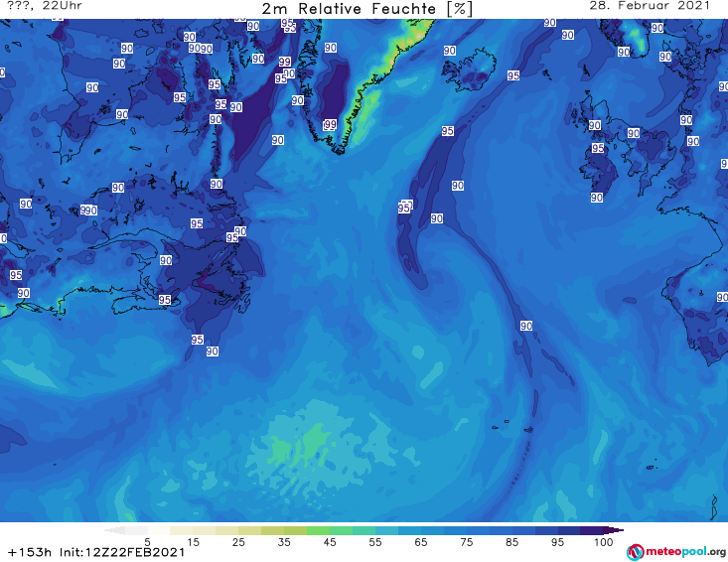This screenshot has width=728, height=562.
Task: Click the '55' tick on the color scale
Action: tap(375, 542)
